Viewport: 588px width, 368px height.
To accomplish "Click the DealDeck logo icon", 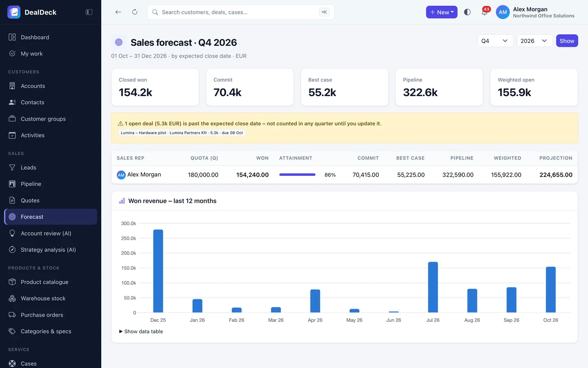I will click(x=14, y=12).
